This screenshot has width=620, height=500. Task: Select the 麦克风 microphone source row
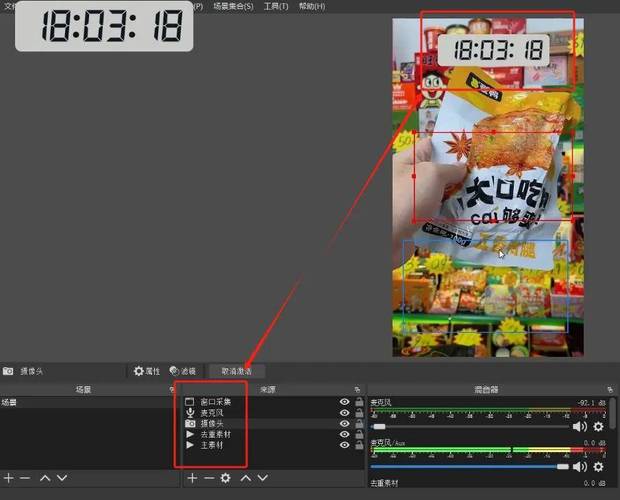[273, 413]
